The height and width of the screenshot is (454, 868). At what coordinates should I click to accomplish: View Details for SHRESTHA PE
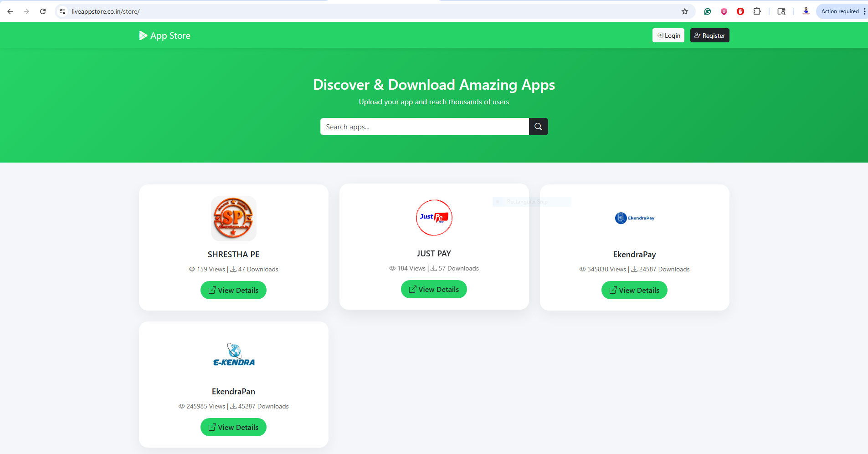[x=233, y=290]
